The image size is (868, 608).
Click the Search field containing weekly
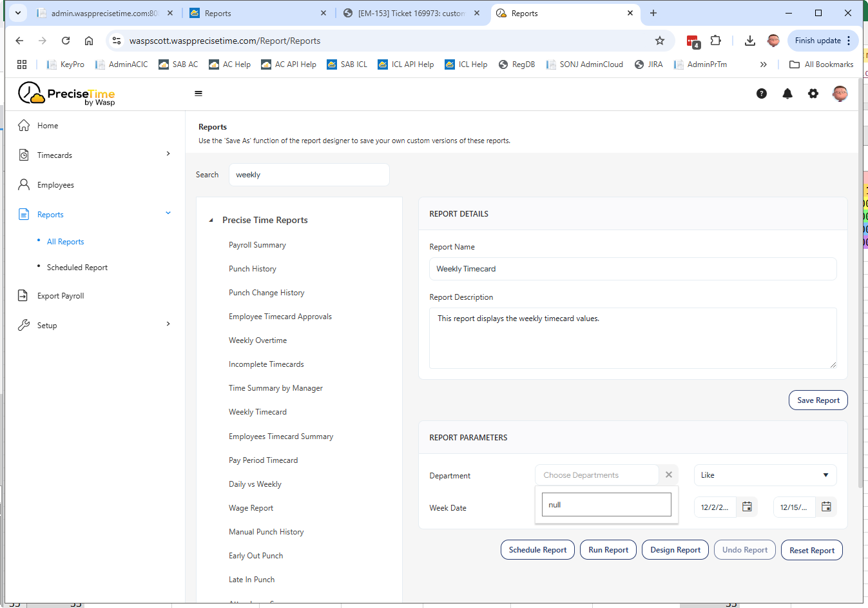pos(309,175)
